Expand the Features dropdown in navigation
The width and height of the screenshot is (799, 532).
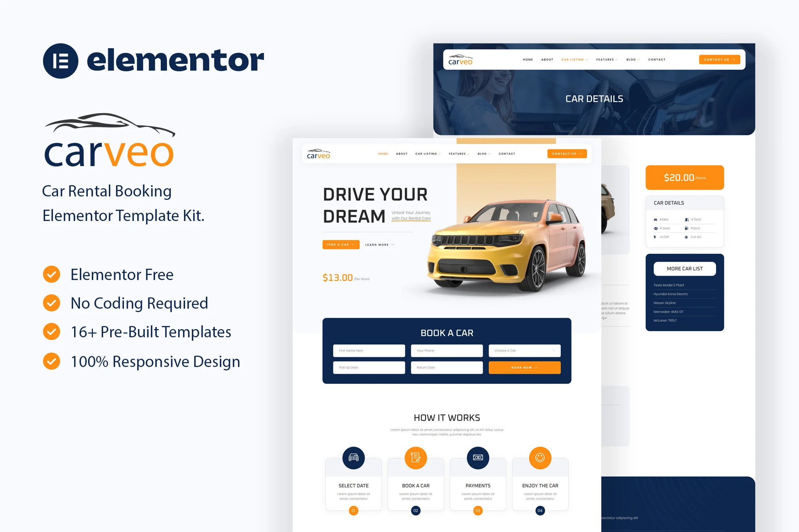pyautogui.click(x=458, y=154)
